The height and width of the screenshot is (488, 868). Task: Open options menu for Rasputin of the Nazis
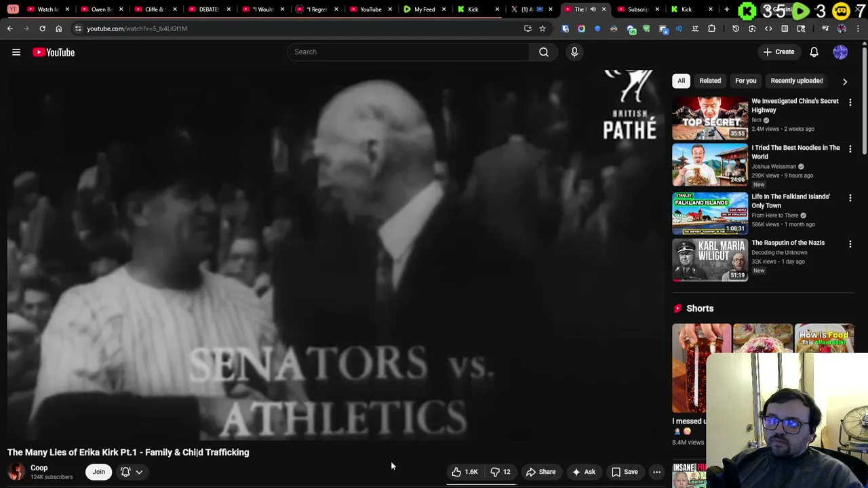[x=850, y=244]
